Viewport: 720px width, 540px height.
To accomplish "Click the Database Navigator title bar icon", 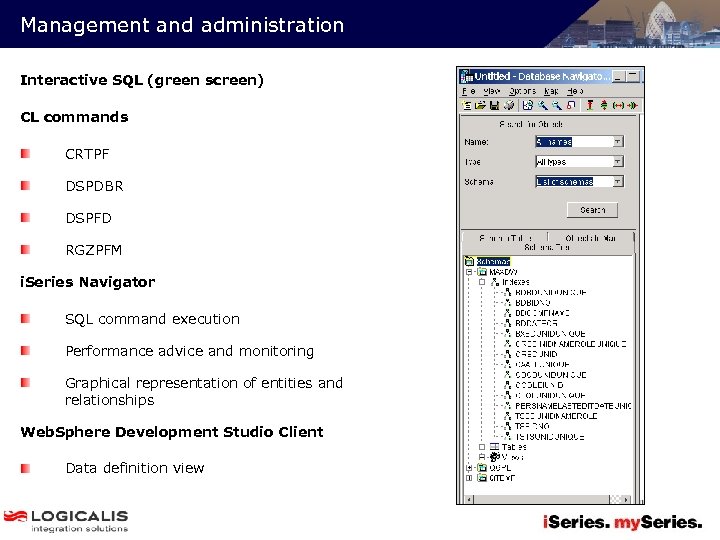I will click(467, 76).
